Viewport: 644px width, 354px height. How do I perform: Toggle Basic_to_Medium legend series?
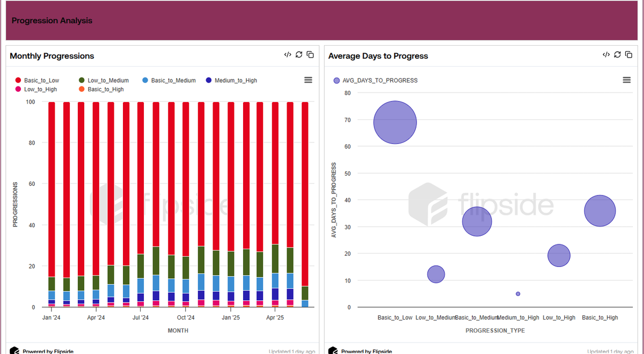tap(169, 81)
